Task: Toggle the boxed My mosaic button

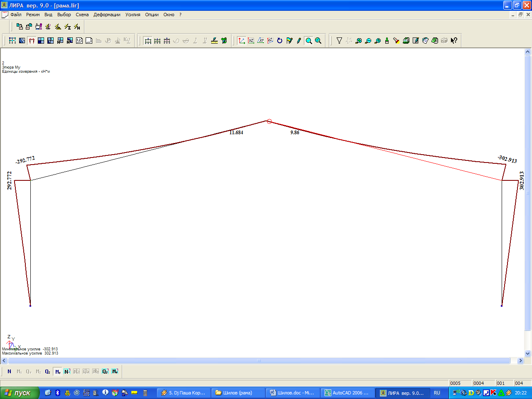Action: coord(115,372)
